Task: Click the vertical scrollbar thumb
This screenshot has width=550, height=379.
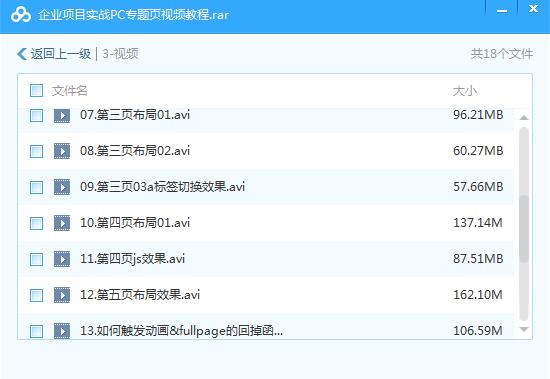Action: [524, 229]
